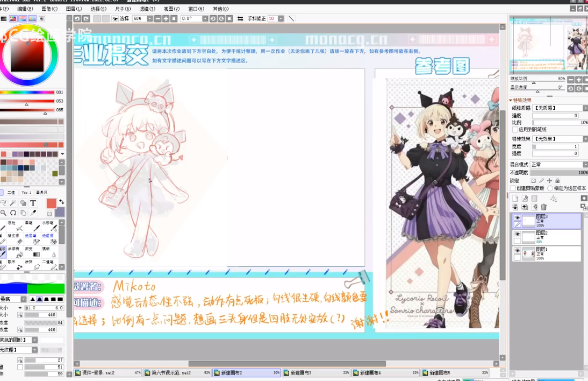Click the navigator canvas thumbnail preview

tap(548, 44)
